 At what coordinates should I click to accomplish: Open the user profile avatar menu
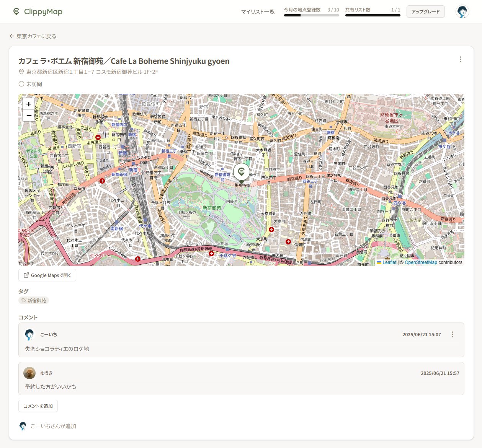tap(462, 11)
